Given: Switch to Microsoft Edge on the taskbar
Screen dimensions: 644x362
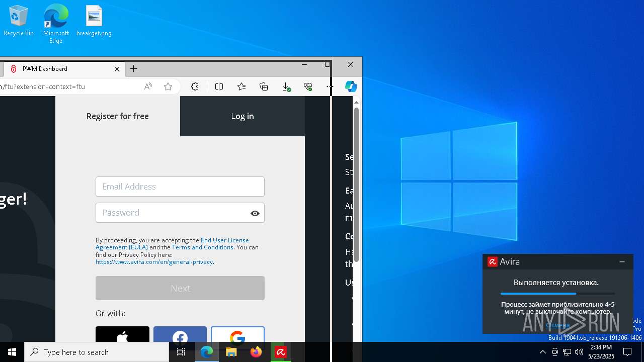Looking at the screenshot, I should (207, 352).
